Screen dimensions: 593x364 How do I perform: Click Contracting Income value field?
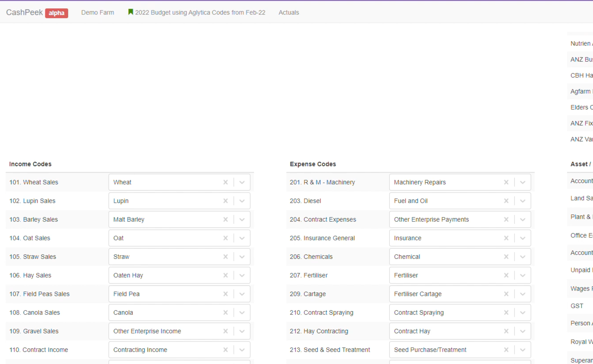(x=179, y=350)
